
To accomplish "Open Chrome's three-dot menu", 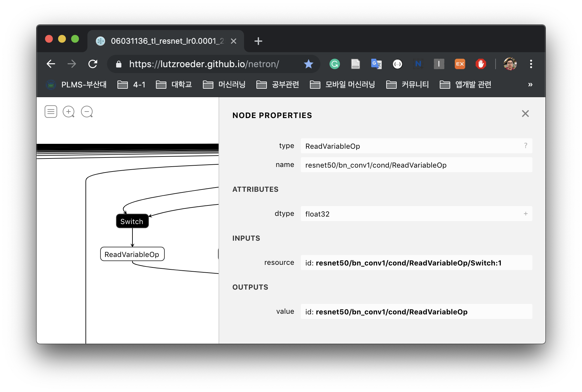I will [x=531, y=64].
